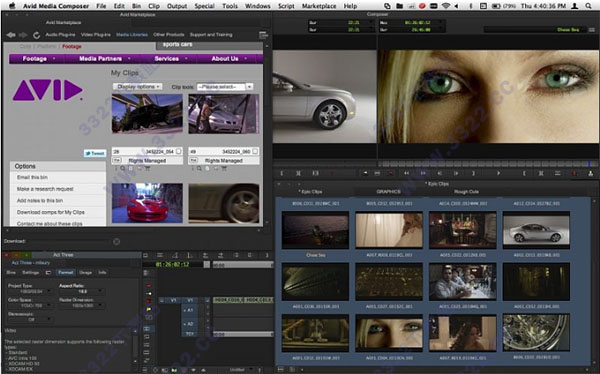
Task: Open the Display options dropdown
Action: tap(137, 87)
